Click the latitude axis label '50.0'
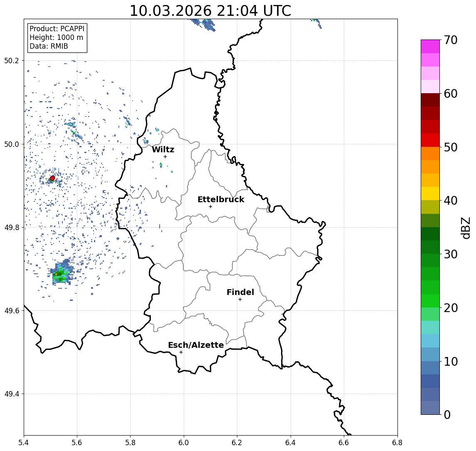The image size is (476, 451). tap(12, 144)
